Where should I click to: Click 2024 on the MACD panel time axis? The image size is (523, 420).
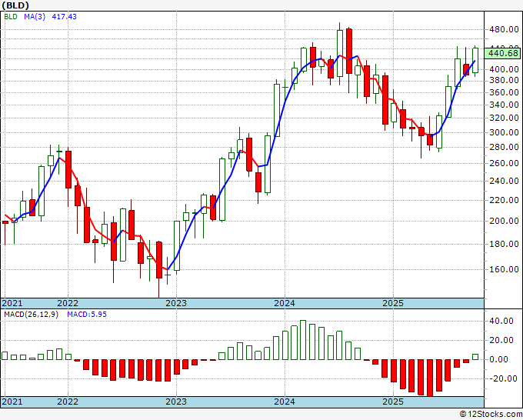coord(285,402)
